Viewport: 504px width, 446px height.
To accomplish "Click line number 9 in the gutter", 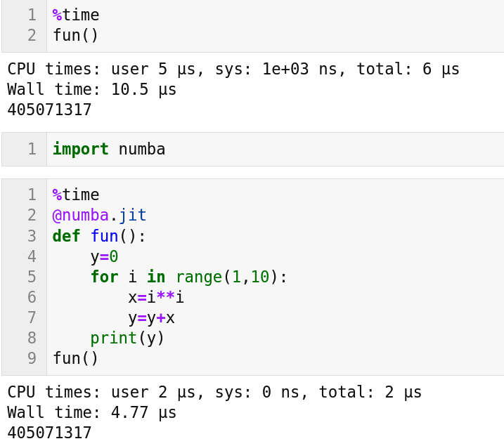I will click(32, 358).
